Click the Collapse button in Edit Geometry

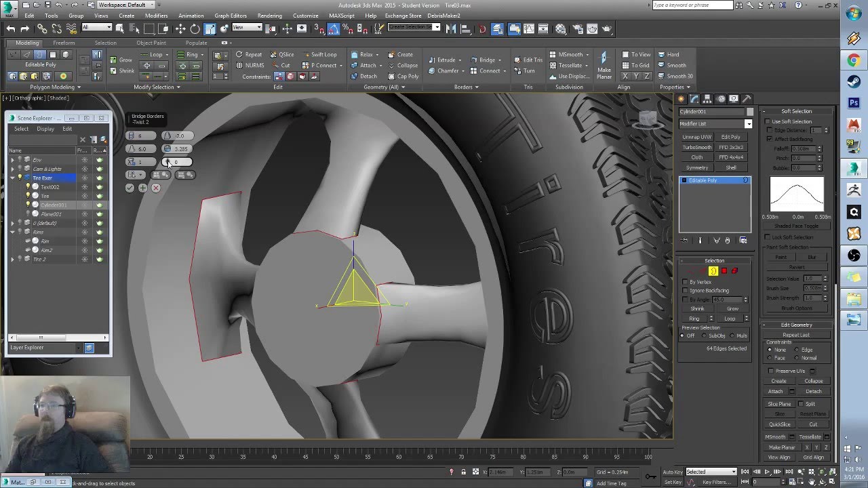[813, 381]
